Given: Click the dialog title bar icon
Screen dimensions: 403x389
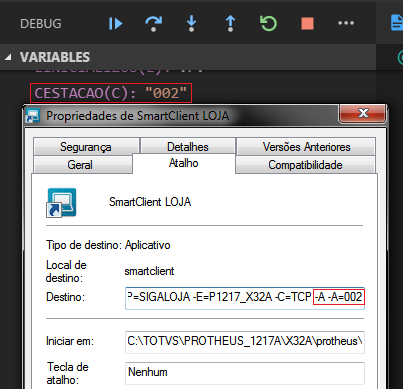Looking at the screenshot, I should (x=33, y=116).
